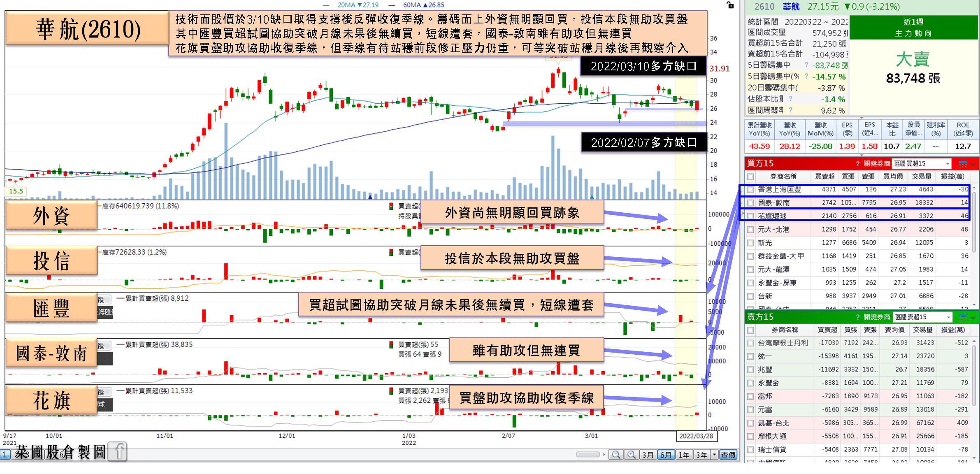Click the 2022/03/28 date marker label

click(696, 436)
